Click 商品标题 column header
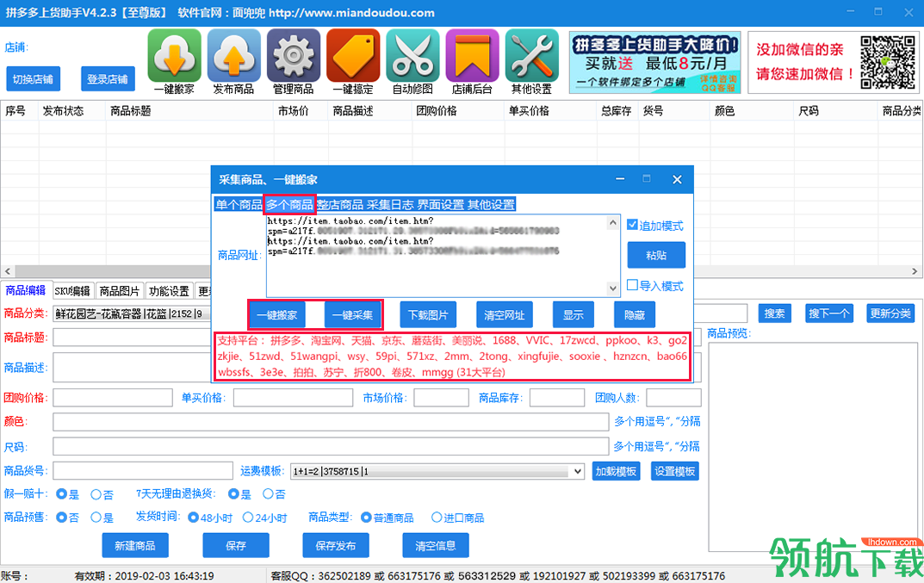Viewport: 924px width, 583px height. click(131, 111)
